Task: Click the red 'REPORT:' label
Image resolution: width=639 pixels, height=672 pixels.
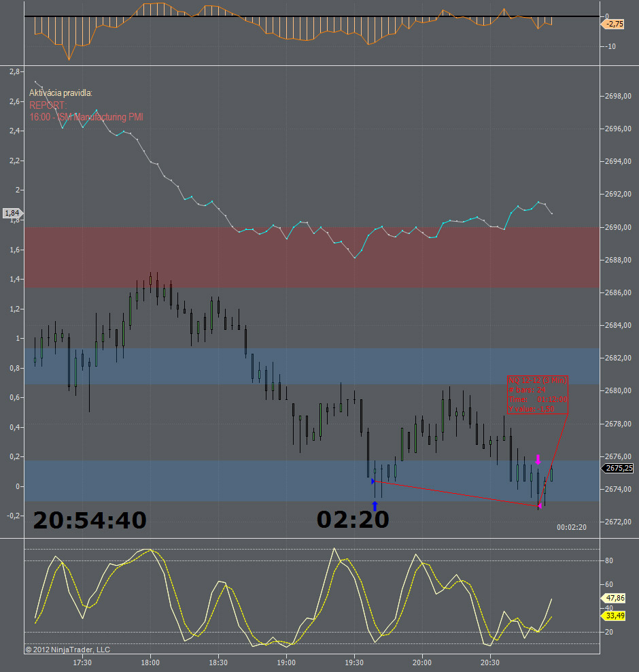Action: click(48, 105)
